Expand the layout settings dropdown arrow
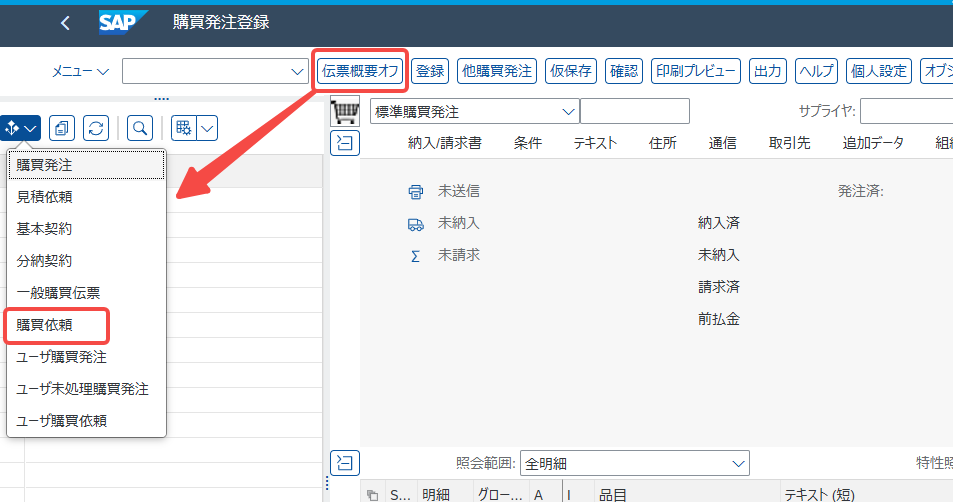953x502 pixels. (x=208, y=128)
